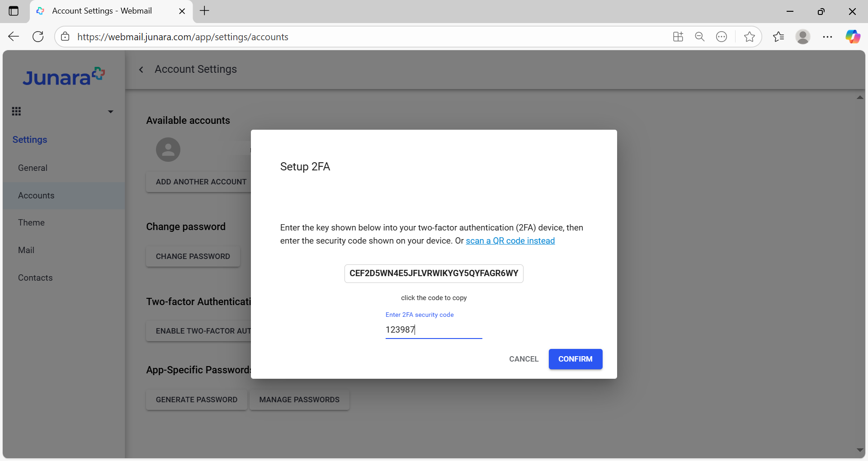Reload the page with the Refresh icon
The image size is (868, 461).
click(38, 37)
